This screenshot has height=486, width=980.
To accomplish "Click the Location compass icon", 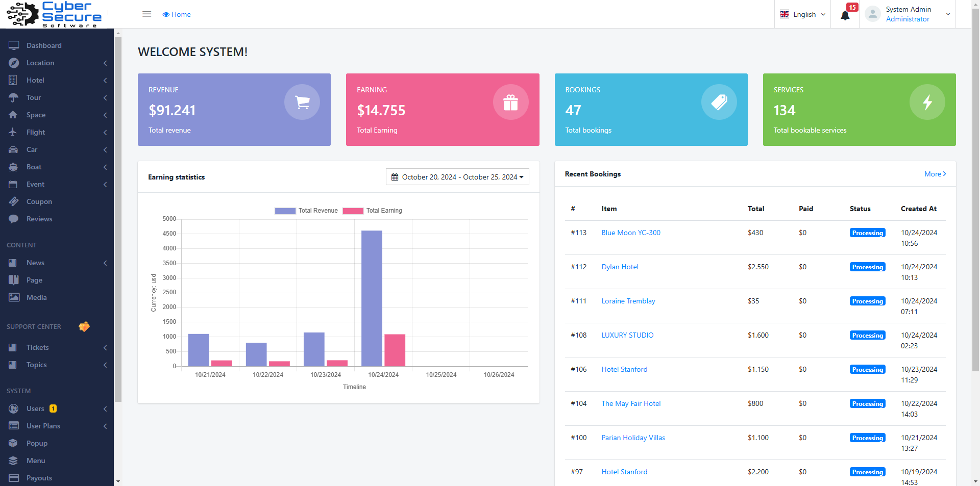I will point(14,63).
